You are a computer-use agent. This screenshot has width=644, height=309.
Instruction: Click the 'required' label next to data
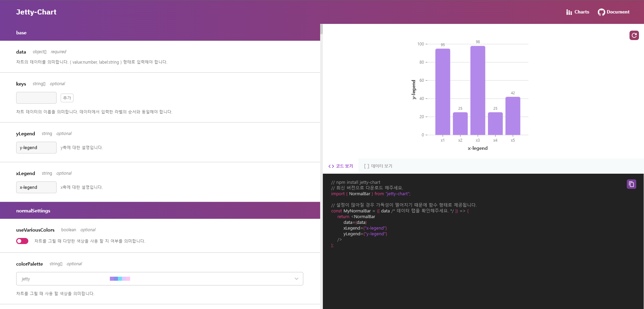coord(58,52)
